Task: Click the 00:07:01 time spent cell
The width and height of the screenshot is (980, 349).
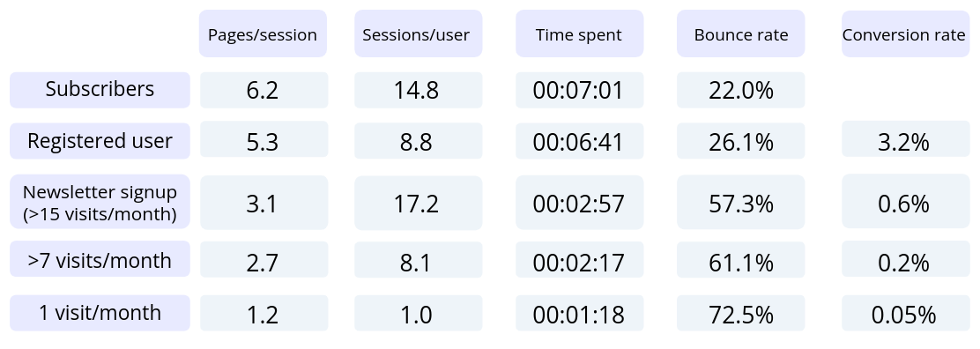Action: pyautogui.click(x=579, y=90)
